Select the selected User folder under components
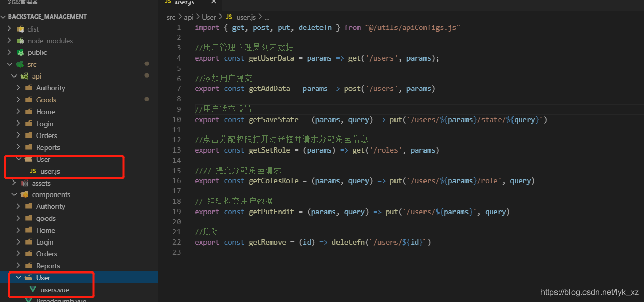The image size is (644, 302). (79, 278)
